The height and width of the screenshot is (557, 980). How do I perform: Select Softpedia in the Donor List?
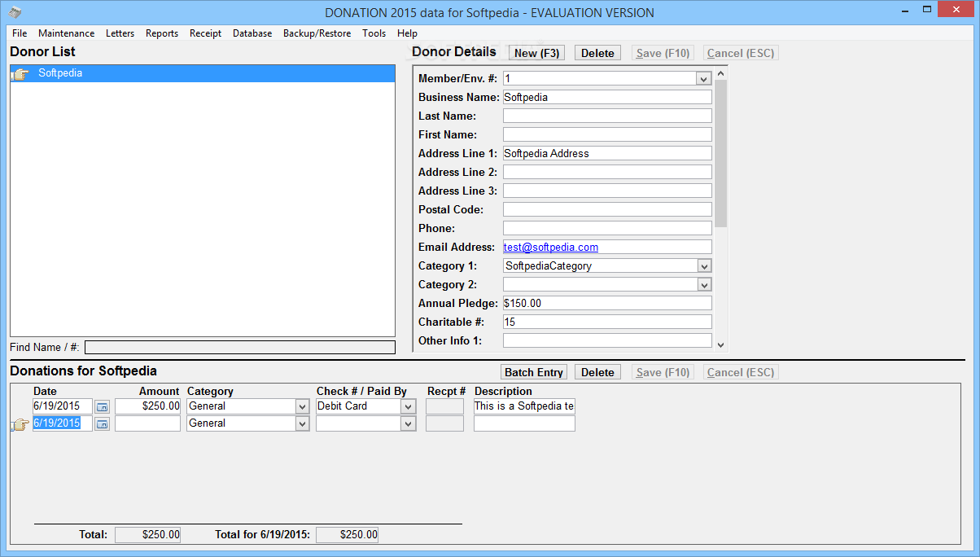tap(203, 73)
